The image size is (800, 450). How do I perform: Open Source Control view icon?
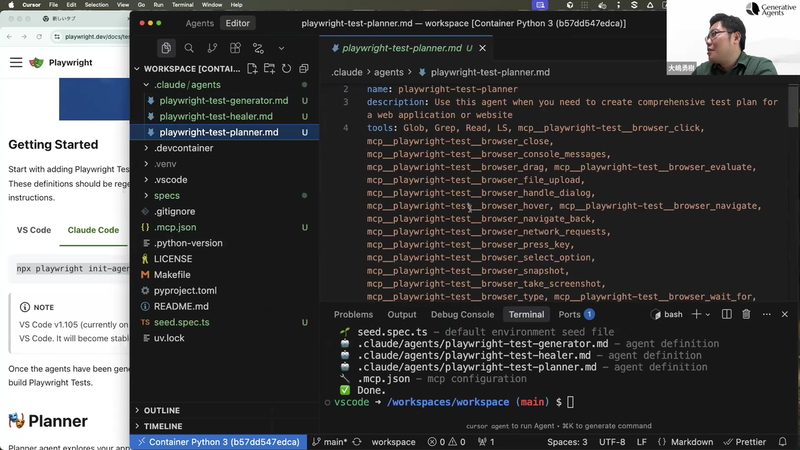(x=212, y=48)
